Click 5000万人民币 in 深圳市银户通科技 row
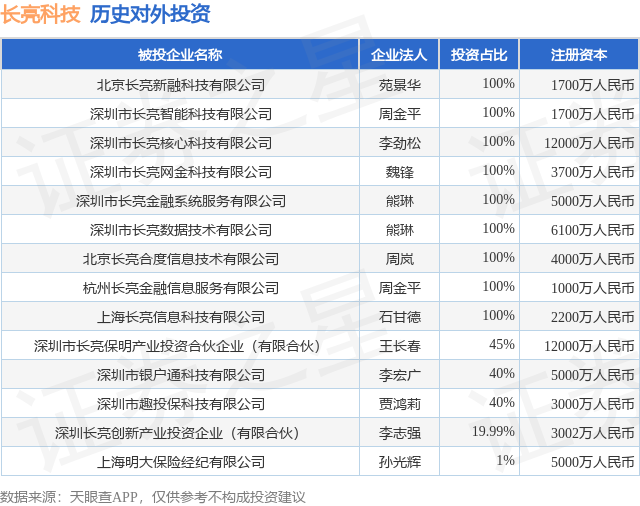The image size is (640, 506). tap(592, 375)
